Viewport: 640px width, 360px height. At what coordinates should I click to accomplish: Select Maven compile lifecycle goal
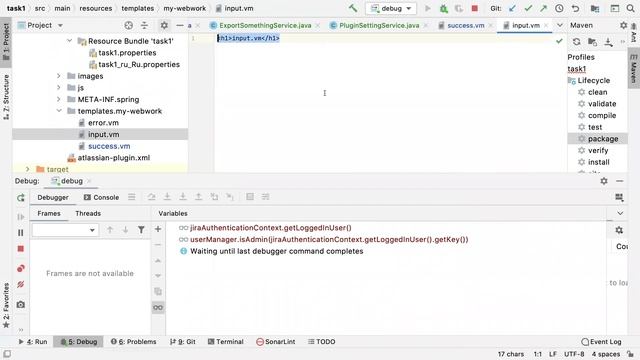pyautogui.click(x=602, y=116)
